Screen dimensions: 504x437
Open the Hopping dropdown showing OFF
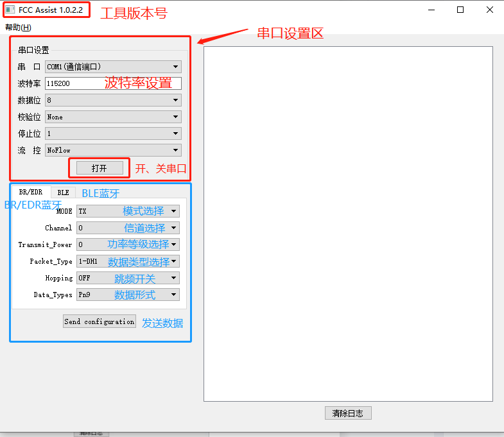[128, 278]
